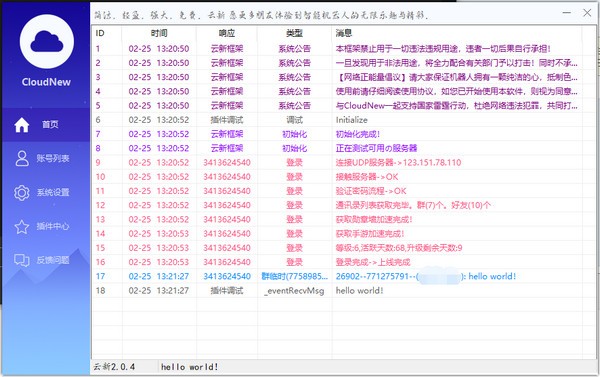Click the 类型 column header
Image resolution: width=600 pixels, height=377 pixels.
coord(295,33)
